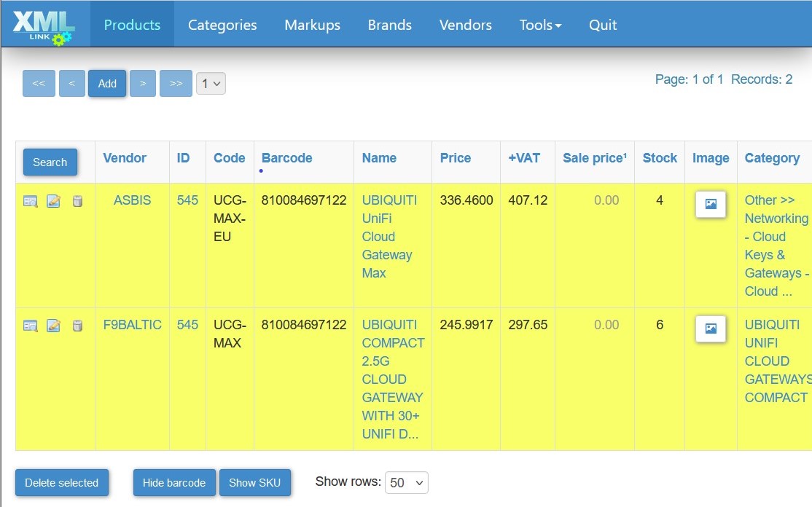Sort by Name column

coord(379,158)
